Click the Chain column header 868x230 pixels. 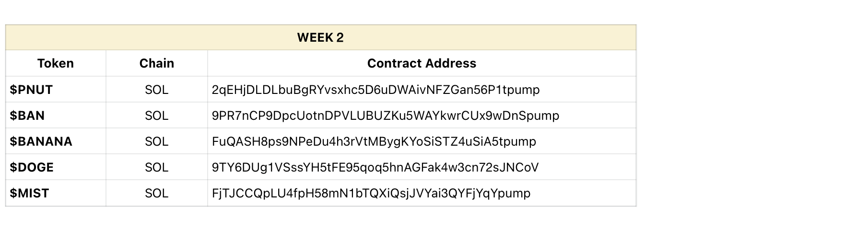tap(157, 63)
